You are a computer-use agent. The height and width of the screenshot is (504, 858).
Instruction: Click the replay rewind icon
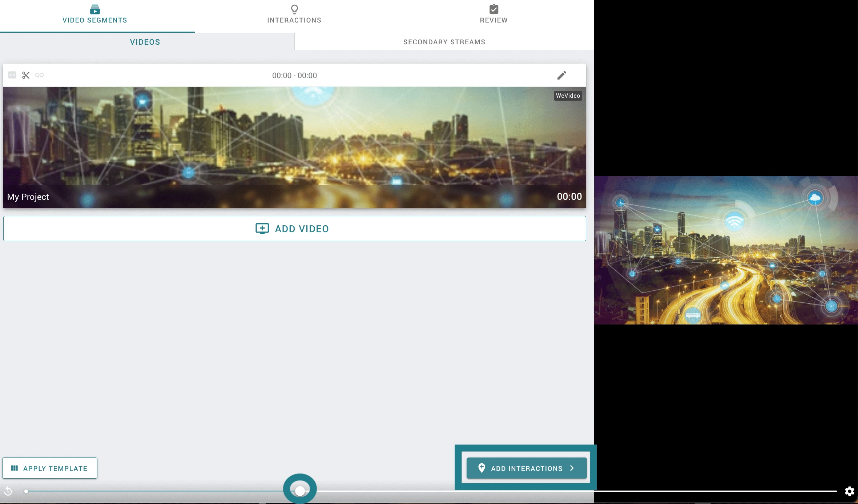[8, 491]
